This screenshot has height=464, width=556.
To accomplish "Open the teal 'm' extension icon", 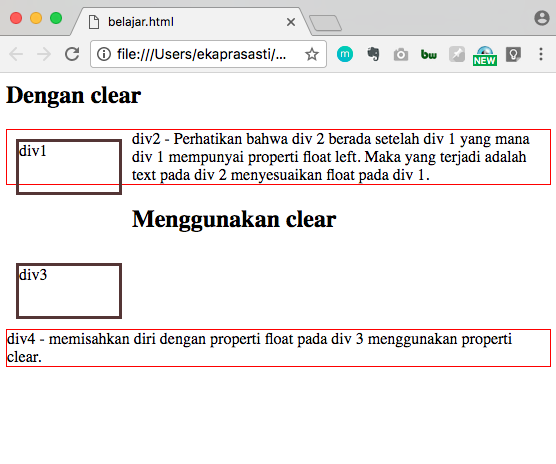I will click(x=345, y=54).
